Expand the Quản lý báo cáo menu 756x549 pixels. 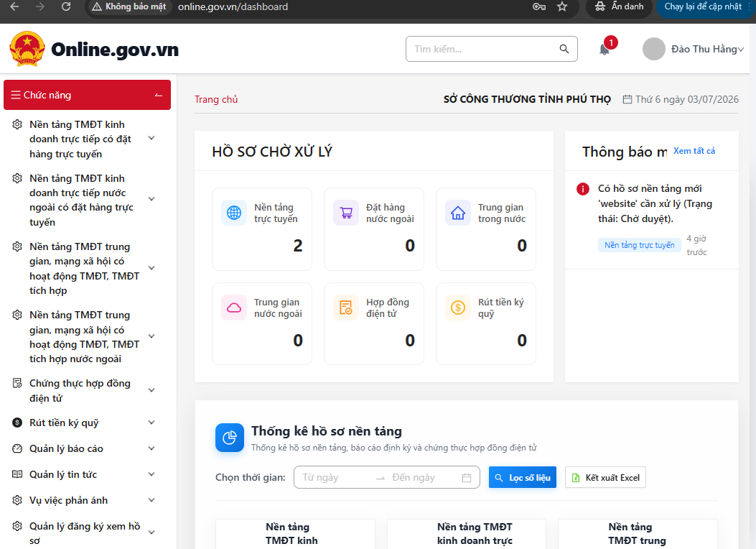click(x=151, y=448)
